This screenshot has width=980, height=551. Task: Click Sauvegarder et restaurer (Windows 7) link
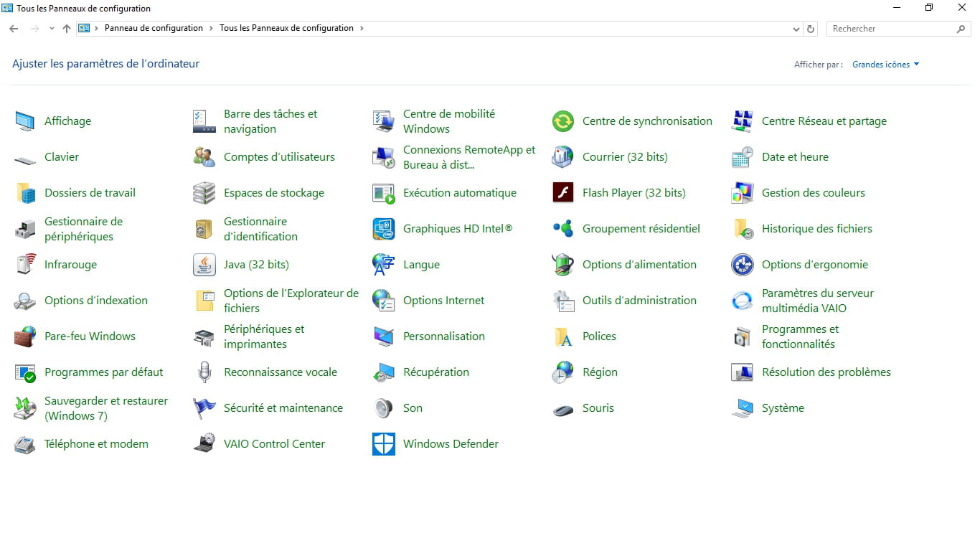click(106, 408)
